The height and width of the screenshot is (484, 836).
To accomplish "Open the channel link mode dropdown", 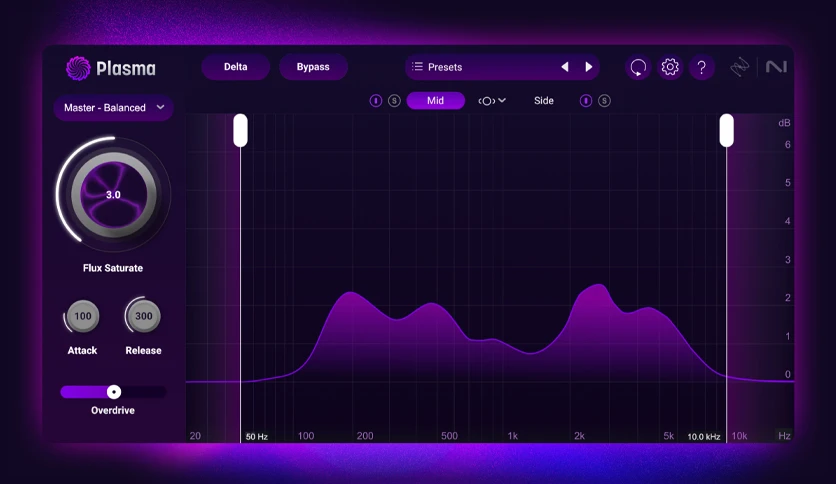I will coord(492,101).
